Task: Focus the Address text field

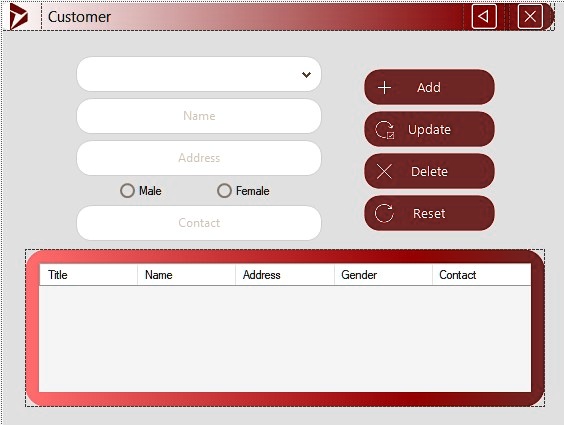Action: [x=199, y=158]
